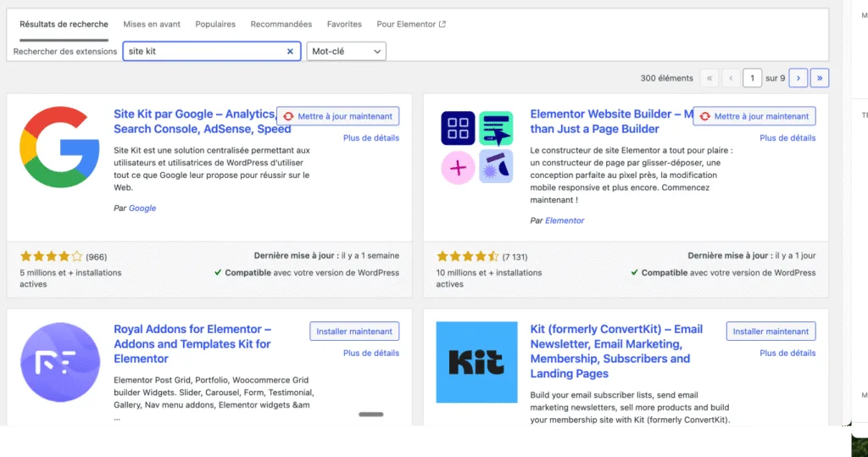Screen dimensions: 868x457
Task: Click the 300 éléments count text
Action: [x=666, y=78]
